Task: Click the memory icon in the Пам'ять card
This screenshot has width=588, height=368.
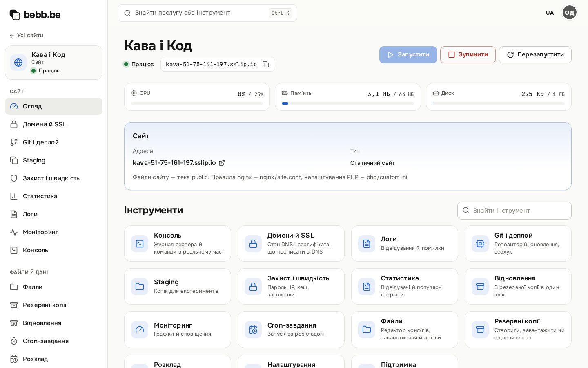Action: point(285,93)
